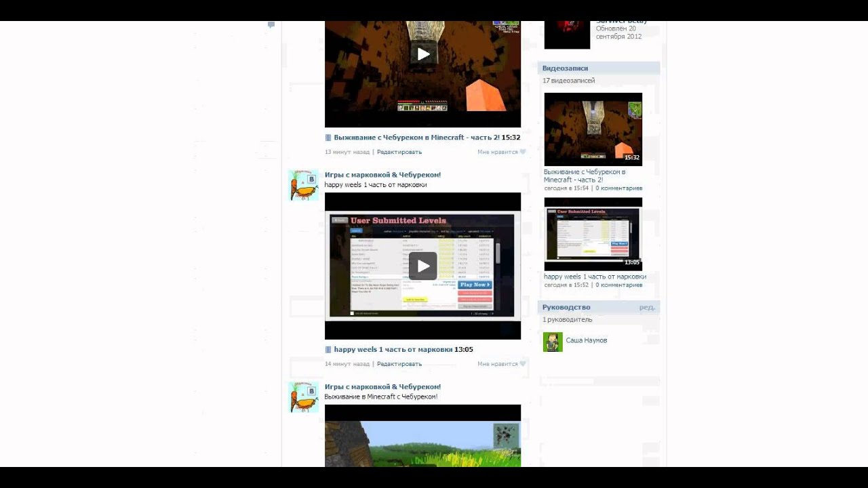This screenshot has width=868, height=488.
Task: Open timestamp '13 минут назад'
Action: coord(347,152)
